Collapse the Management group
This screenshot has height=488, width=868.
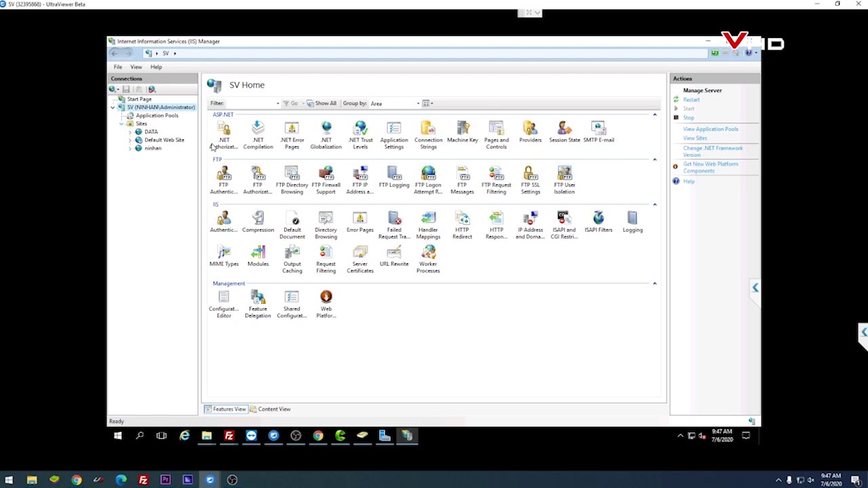tap(654, 283)
